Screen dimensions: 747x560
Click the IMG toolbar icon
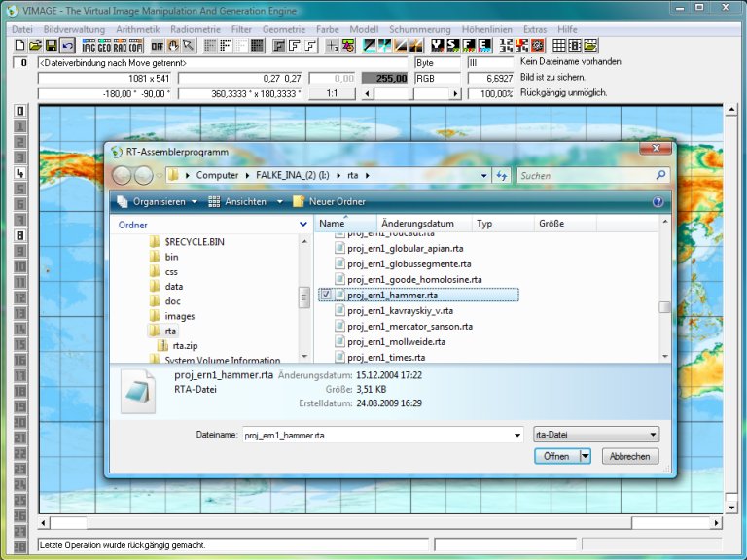[x=90, y=46]
